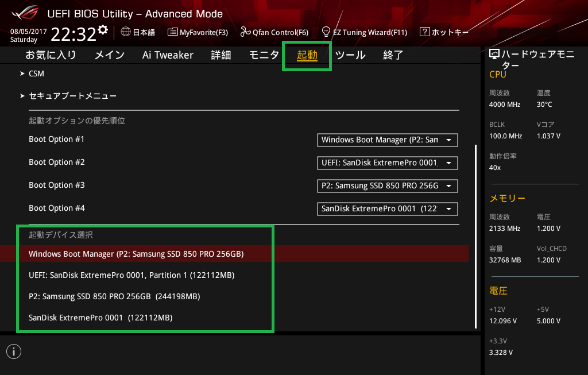Open Boot Option #3 dropdown
This screenshot has height=375, width=588.
tap(388, 185)
